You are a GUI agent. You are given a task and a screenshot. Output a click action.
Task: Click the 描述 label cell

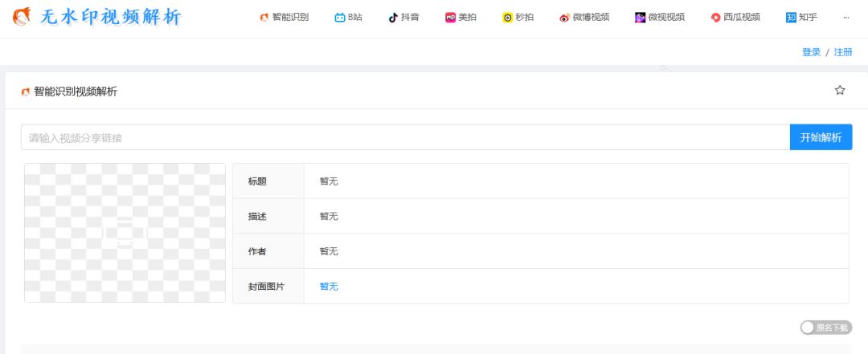268,216
